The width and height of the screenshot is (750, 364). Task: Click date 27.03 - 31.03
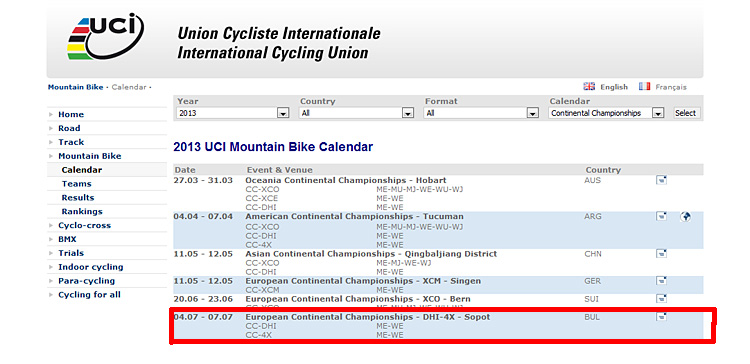pyautogui.click(x=203, y=180)
